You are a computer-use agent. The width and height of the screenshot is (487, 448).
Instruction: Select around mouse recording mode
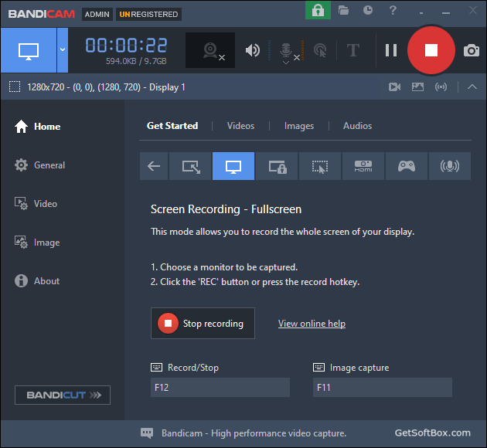[320, 166]
